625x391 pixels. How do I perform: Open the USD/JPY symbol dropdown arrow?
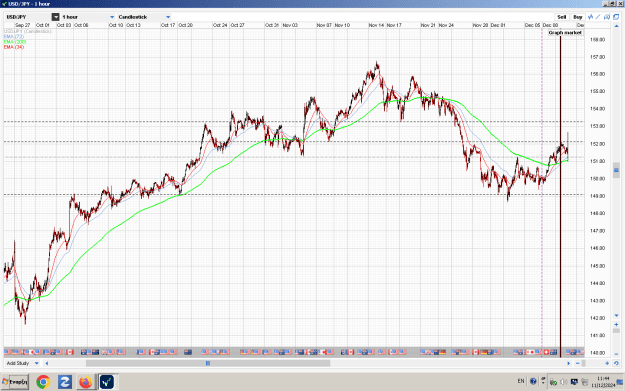point(55,17)
